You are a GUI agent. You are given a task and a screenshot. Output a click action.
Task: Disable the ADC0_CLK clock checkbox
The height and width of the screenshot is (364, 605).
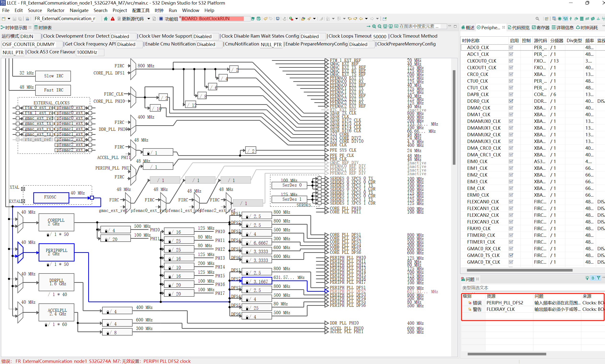click(511, 47)
